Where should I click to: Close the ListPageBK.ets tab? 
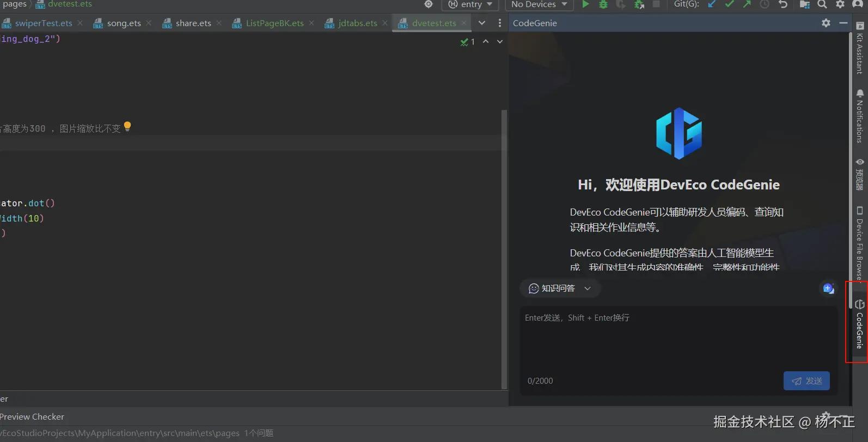click(311, 23)
